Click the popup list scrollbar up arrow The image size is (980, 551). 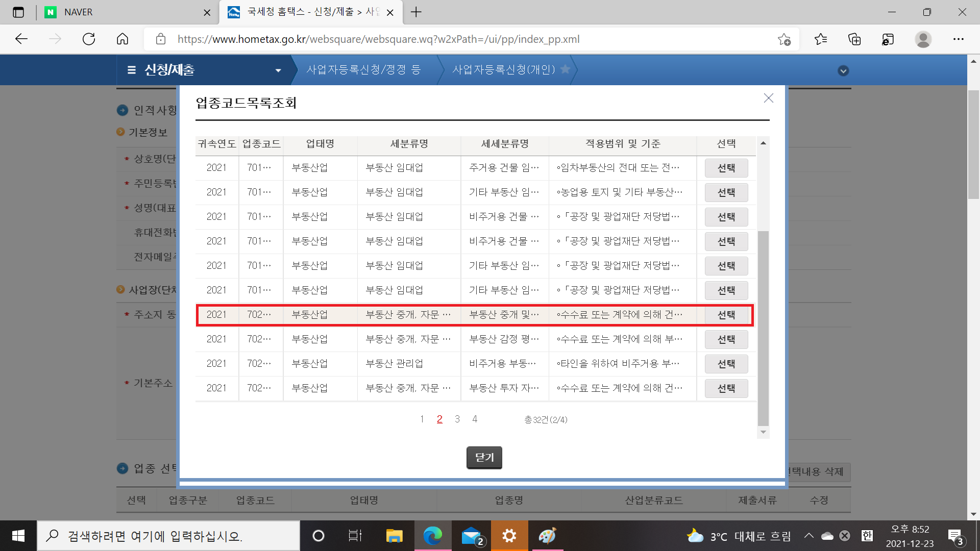pos(763,143)
